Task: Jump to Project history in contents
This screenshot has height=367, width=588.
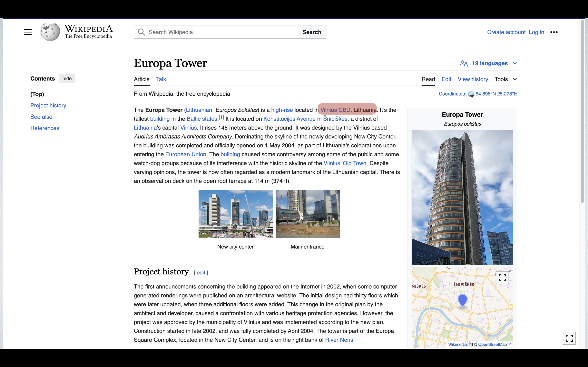Action: (48, 105)
